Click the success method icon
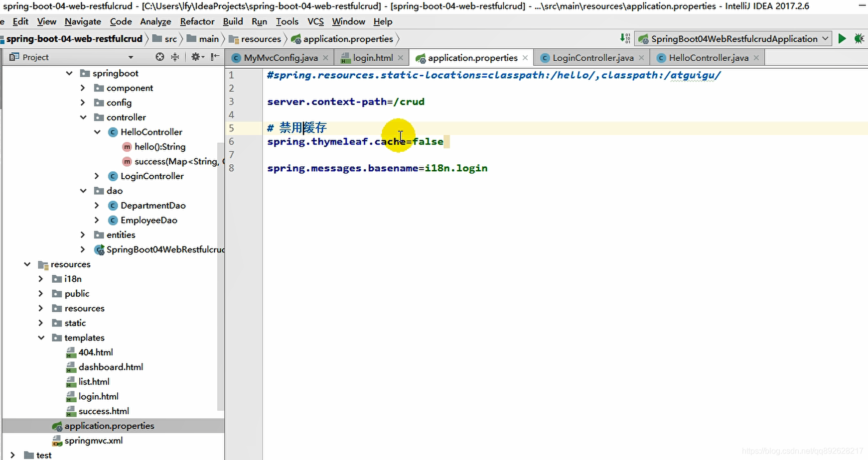 click(x=127, y=161)
